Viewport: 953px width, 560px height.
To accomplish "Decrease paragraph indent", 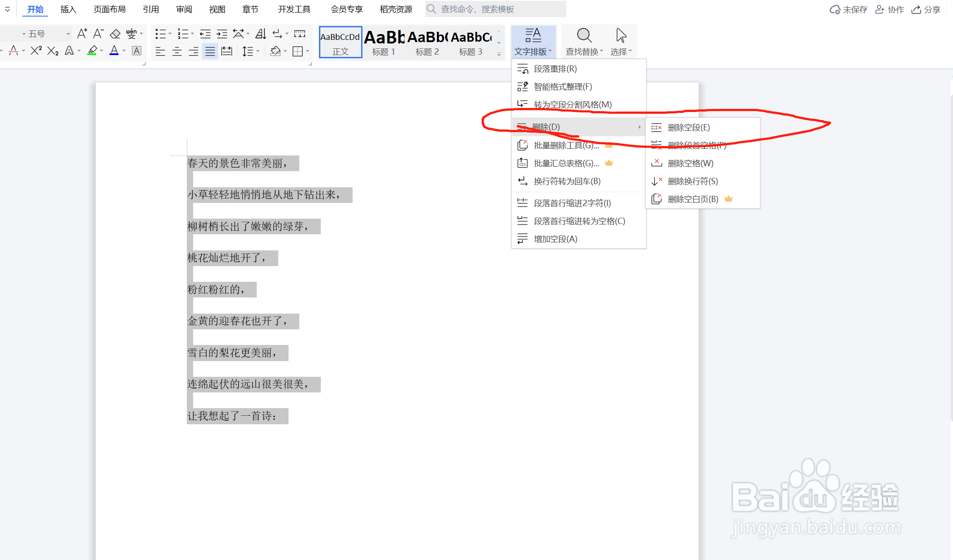I will 205,34.
